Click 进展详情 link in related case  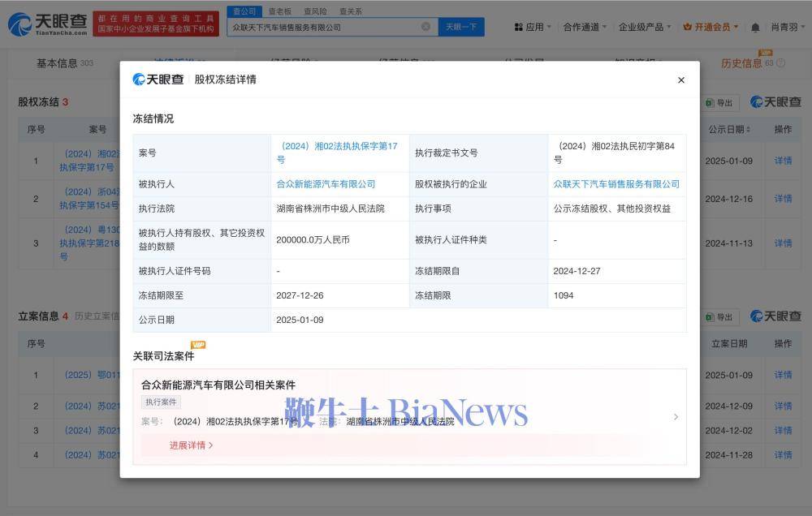tap(191, 445)
